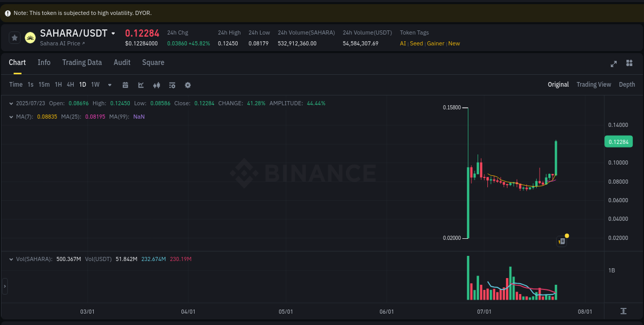Collapse the MA indicator row
Image resolution: width=644 pixels, height=325 pixels.
(x=11, y=117)
